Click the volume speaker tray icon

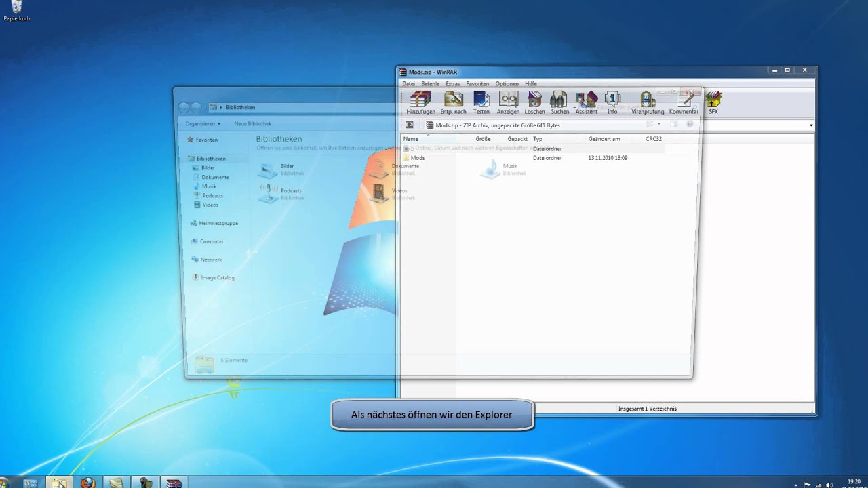click(829, 485)
